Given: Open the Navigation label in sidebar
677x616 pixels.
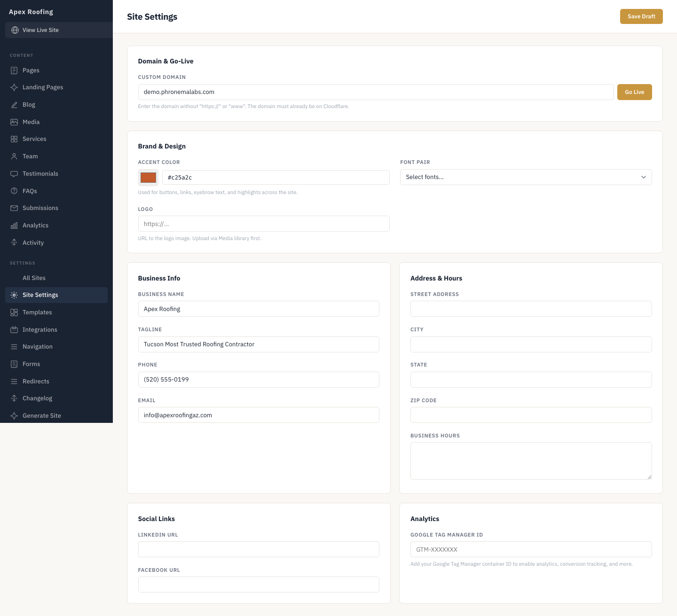Looking at the screenshot, I should (38, 347).
